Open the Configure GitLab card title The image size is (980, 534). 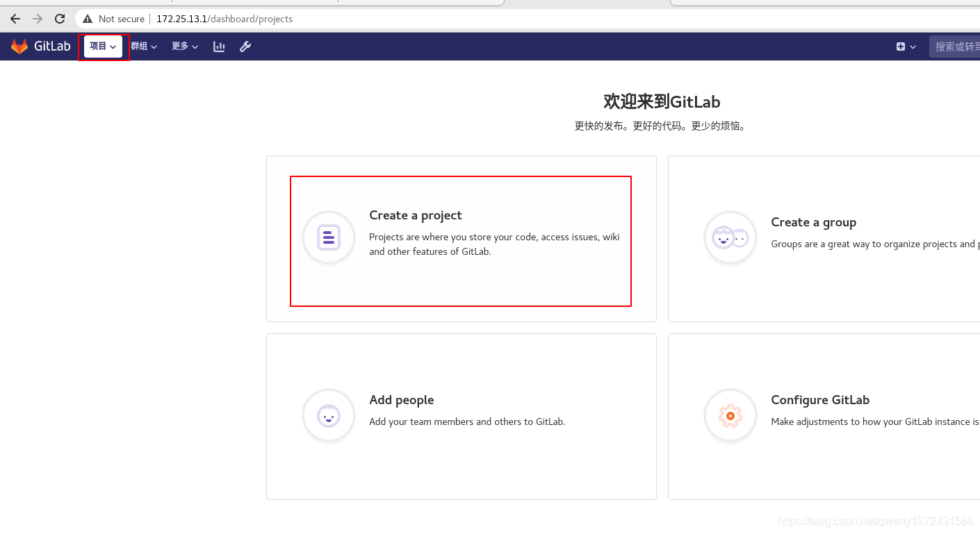click(x=820, y=400)
